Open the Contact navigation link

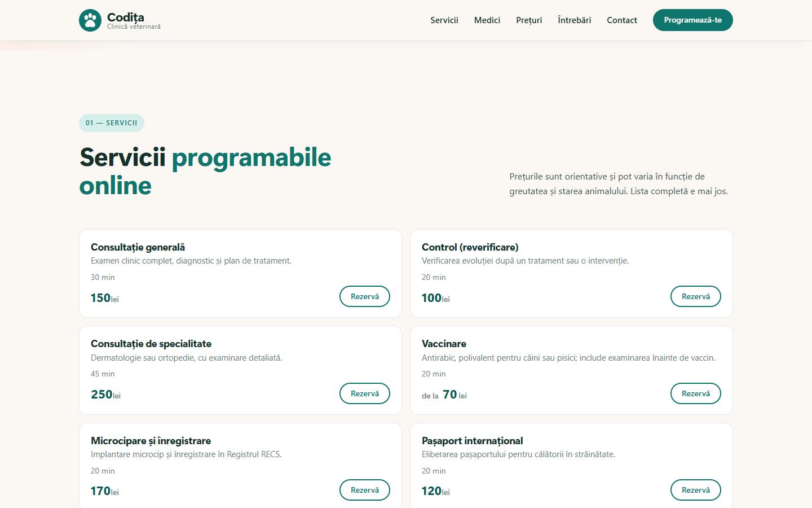[x=622, y=20]
